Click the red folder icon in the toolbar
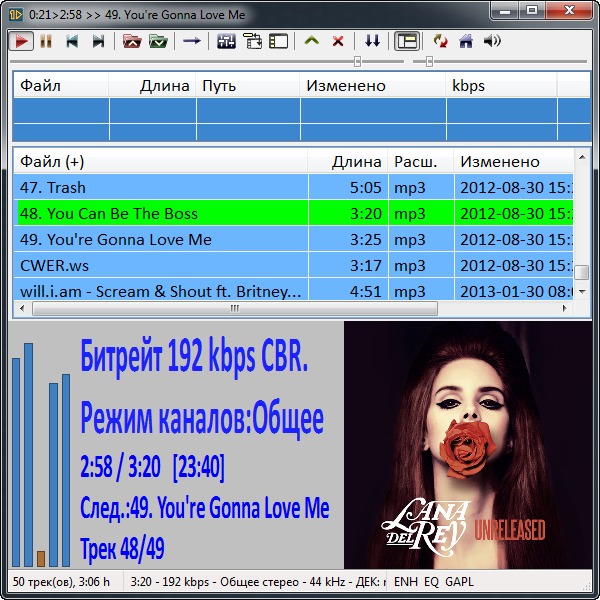Screen dimensions: 600x600 click(131, 41)
